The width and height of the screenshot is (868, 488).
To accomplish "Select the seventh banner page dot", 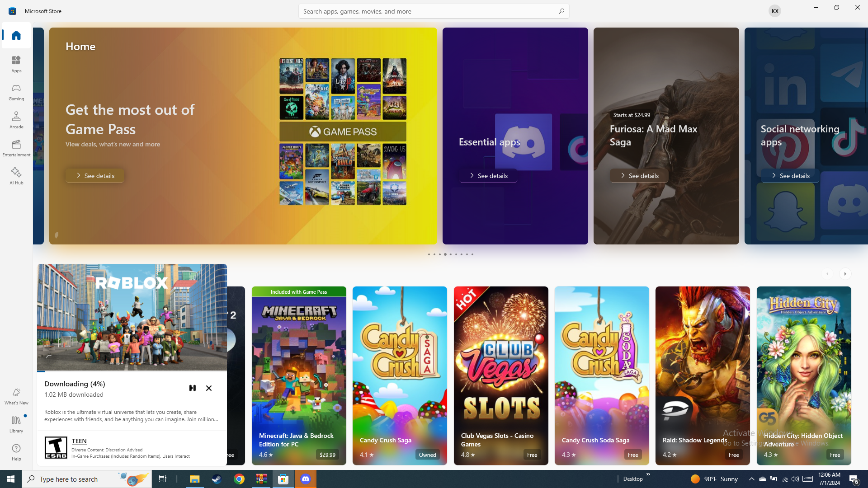I will pyautogui.click(x=461, y=254).
